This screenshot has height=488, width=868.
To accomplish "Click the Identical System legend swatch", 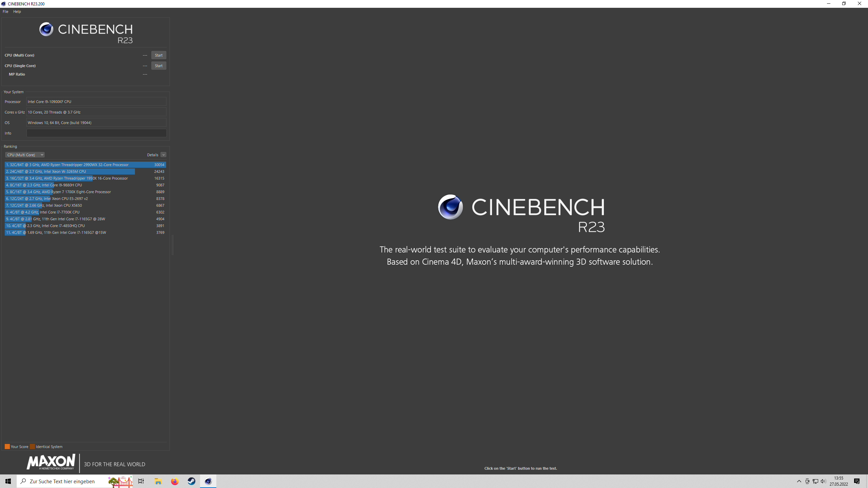I will [33, 446].
